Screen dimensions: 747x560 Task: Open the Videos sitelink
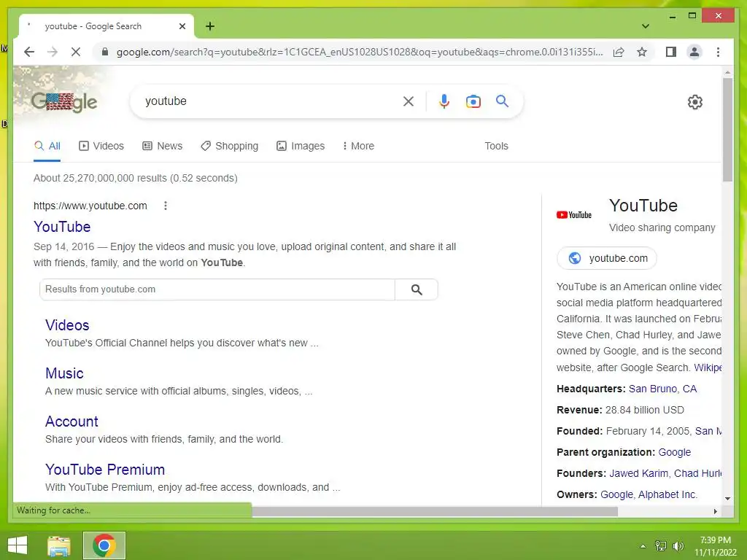coord(67,324)
